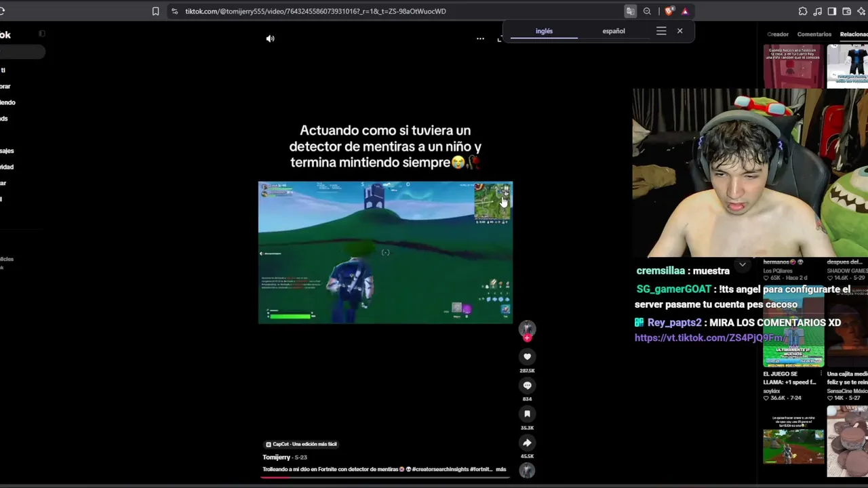Seek on the video progress bar
This screenshot has width=868, height=488.
pos(384,477)
